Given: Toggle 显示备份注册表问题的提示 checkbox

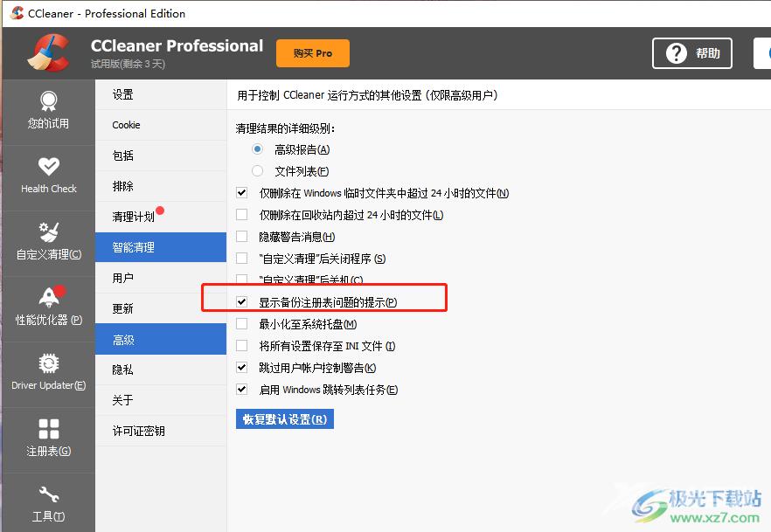Looking at the screenshot, I should click(x=242, y=302).
